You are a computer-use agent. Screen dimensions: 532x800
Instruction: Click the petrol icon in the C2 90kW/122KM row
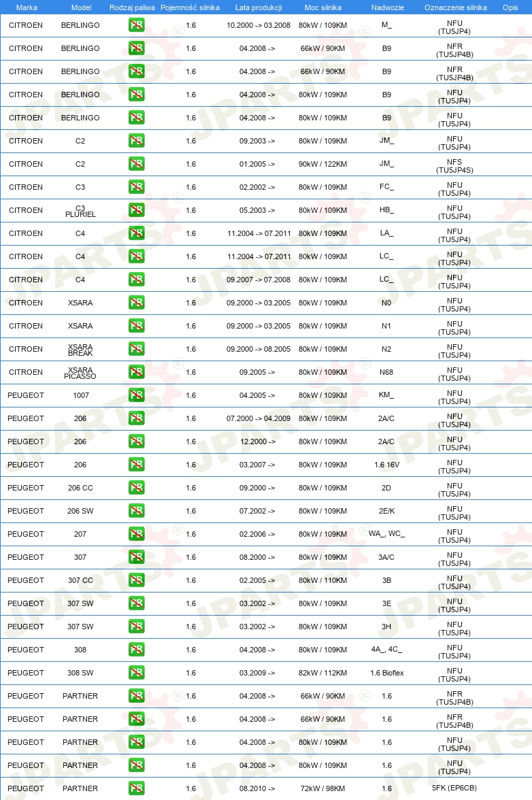tap(136, 164)
